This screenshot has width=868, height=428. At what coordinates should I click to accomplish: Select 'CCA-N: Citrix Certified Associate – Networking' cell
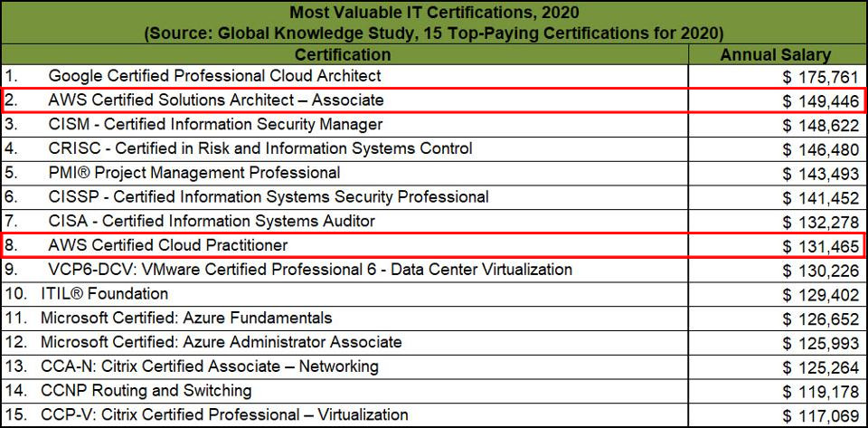pos(344,366)
